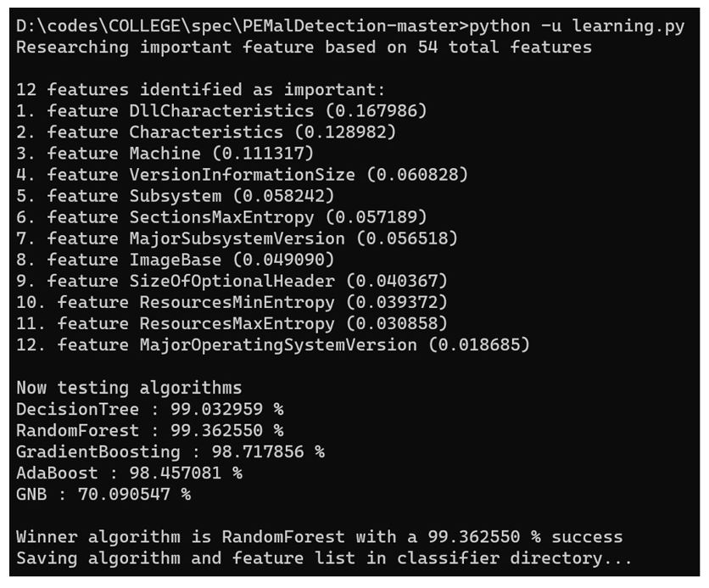Click the ResourcesMaxEntropy feature line

[232, 323]
